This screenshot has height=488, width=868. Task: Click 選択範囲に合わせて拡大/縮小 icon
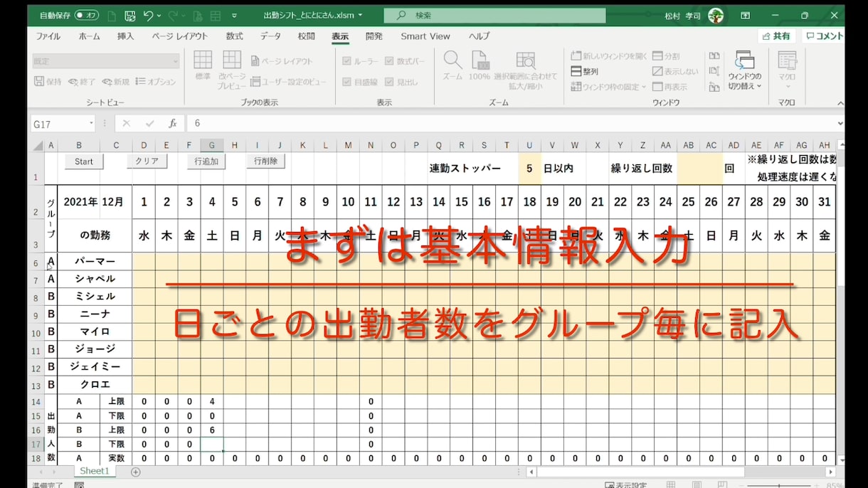pos(526,70)
